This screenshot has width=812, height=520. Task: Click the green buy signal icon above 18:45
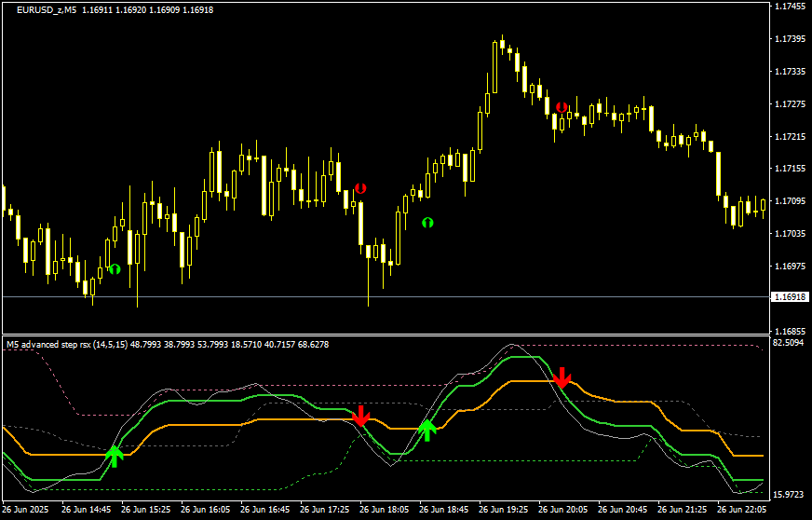427,223
